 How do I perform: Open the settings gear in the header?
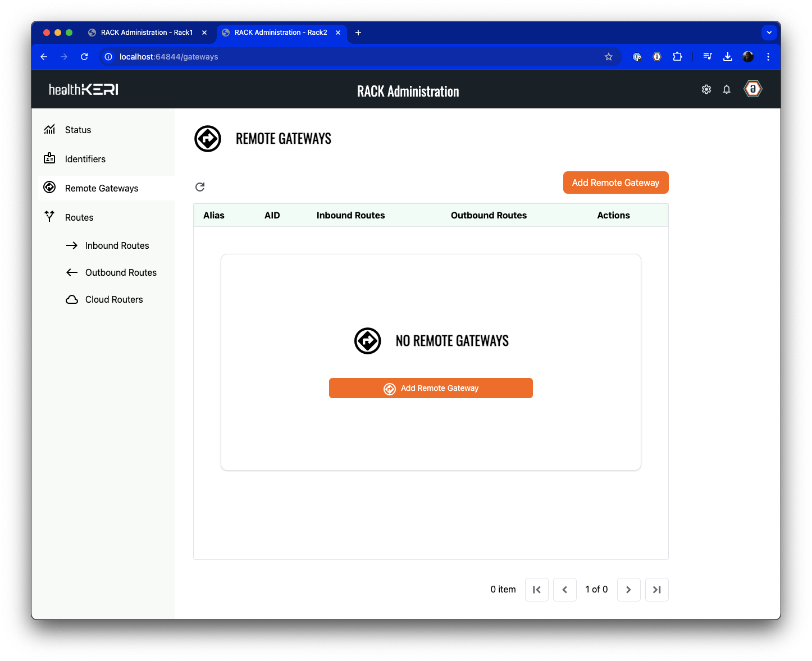pos(706,89)
